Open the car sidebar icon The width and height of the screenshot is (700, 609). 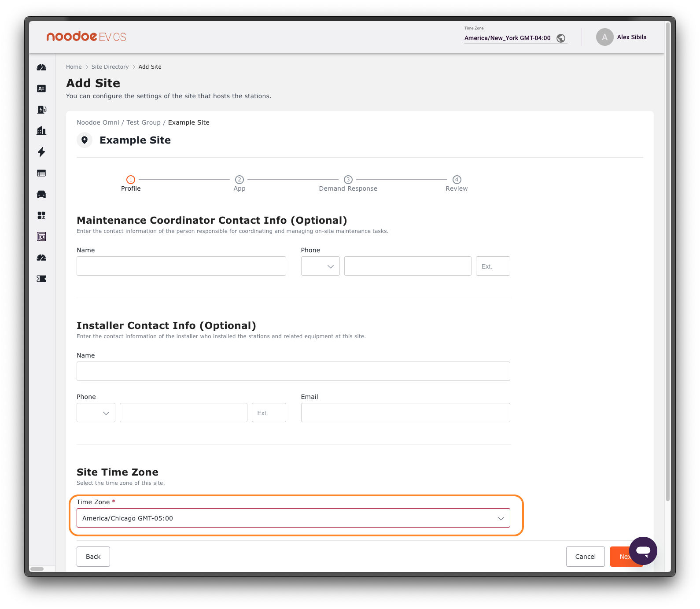click(41, 194)
